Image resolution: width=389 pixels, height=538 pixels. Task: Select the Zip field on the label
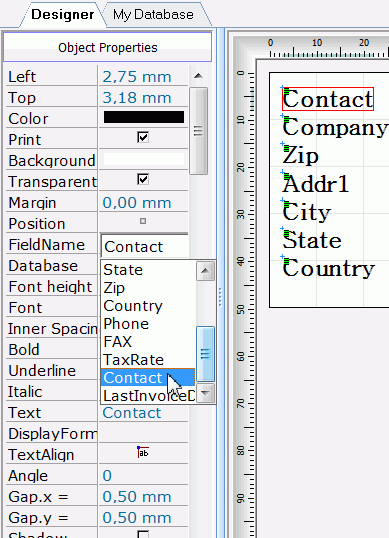click(x=300, y=156)
